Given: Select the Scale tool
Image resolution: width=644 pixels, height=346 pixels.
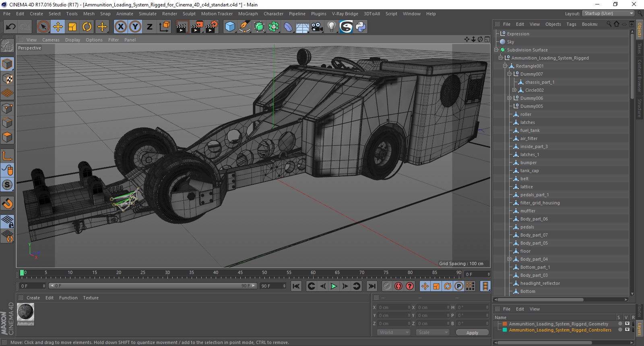Looking at the screenshot, I should [x=72, y=27].
